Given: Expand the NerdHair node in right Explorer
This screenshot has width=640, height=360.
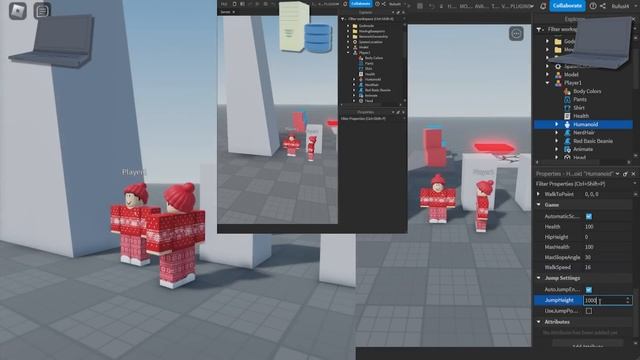Looking at the screenshot, I should (556, 133).
